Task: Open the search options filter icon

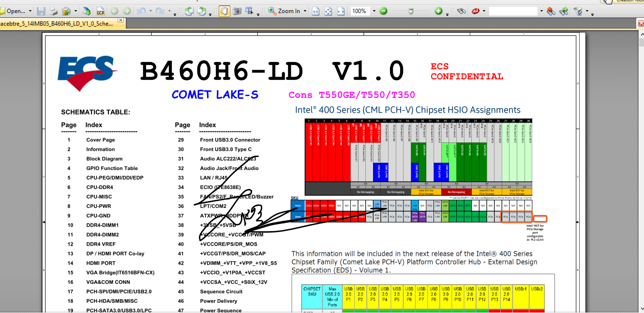Action: [x=578, y=11]
